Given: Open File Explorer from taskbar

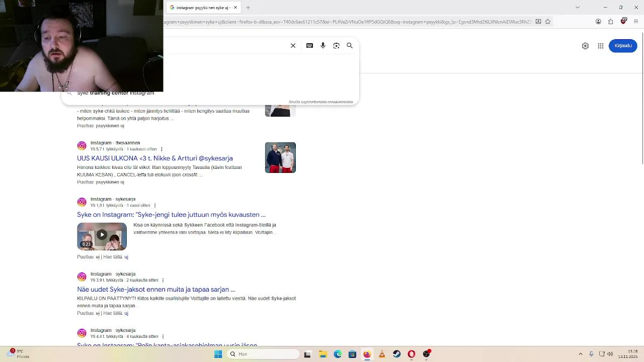Looking at the screenshot, I should pyautogui.click(x=323, y=354).
